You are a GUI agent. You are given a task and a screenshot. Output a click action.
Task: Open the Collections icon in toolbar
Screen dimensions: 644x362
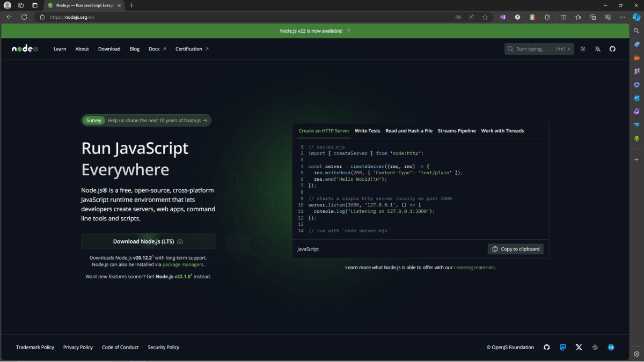pos(593,17)
